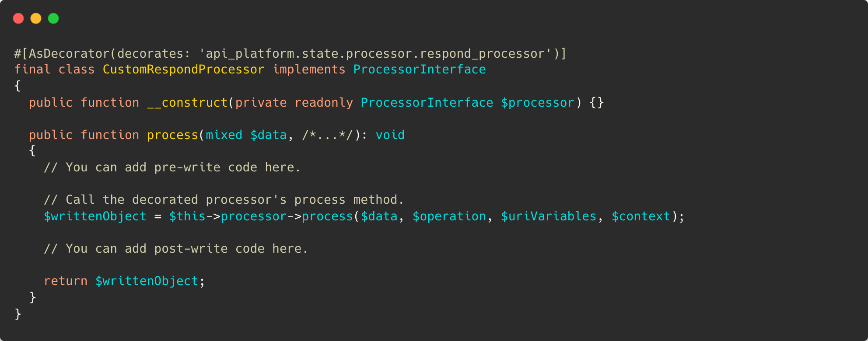This screenshot has height=341, width=868.
Task: Click the red close window dot
Action: (x=18, y=18)
